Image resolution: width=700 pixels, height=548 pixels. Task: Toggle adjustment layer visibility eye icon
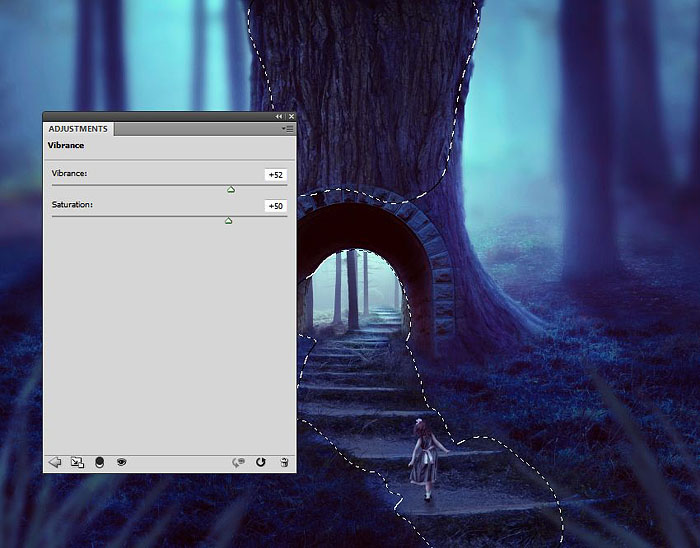click(x=121, y=462)
